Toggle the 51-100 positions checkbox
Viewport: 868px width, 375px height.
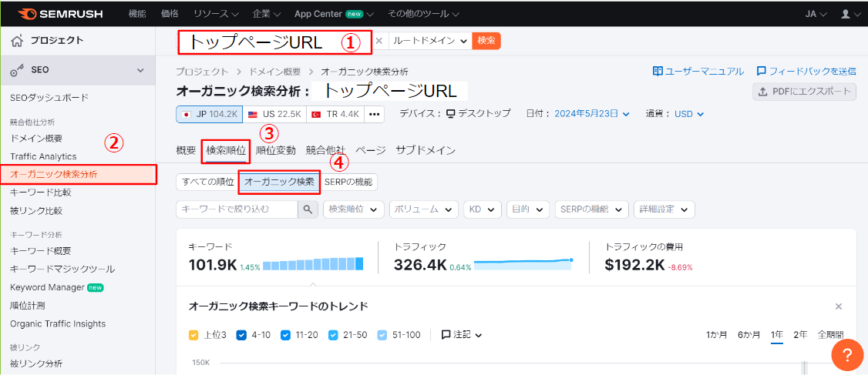click(382, 335)
